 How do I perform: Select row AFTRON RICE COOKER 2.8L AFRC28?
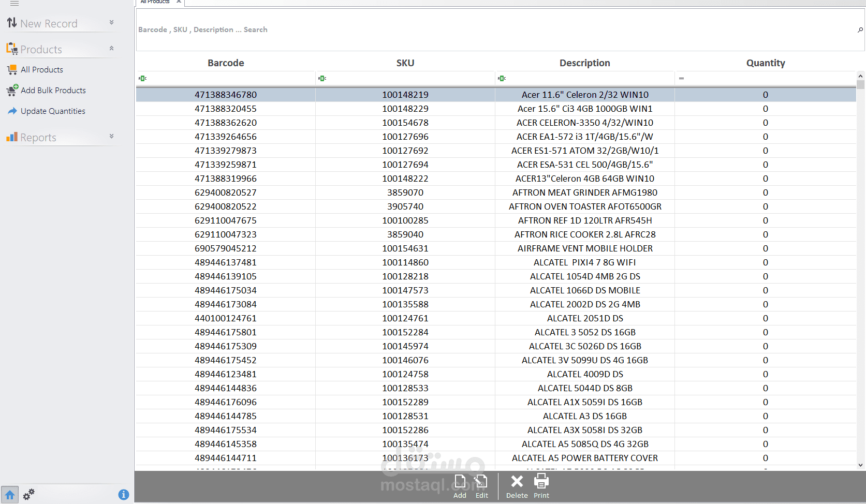pos(496,234)
